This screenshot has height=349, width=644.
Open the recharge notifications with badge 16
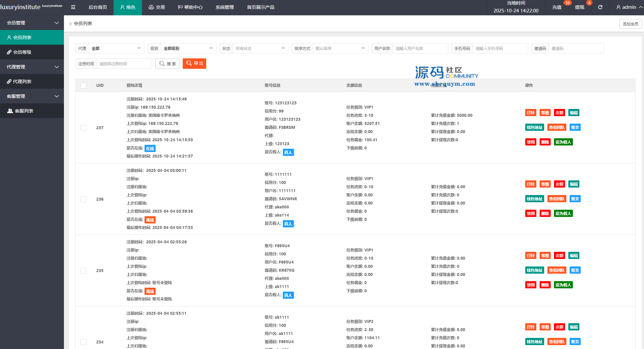point(557,7)
